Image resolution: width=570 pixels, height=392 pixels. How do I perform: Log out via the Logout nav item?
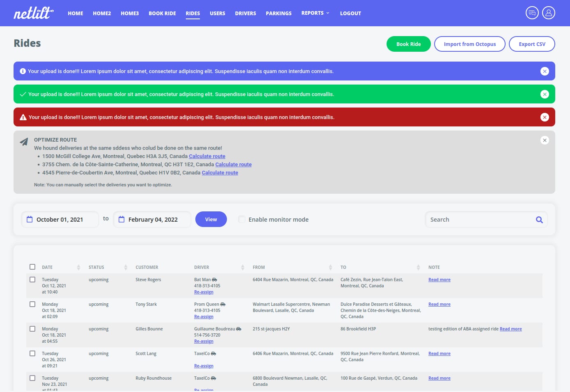pyautogui.click(x=350, y=14)
